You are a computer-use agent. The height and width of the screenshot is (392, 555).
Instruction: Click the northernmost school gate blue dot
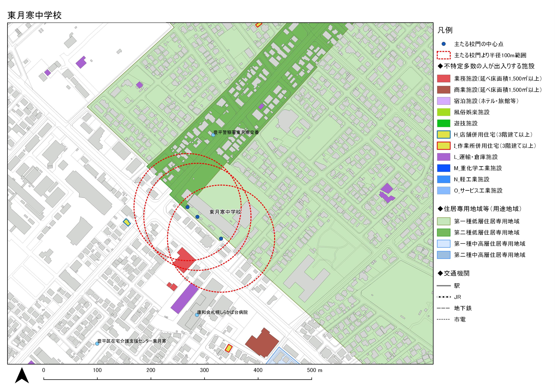187,207
